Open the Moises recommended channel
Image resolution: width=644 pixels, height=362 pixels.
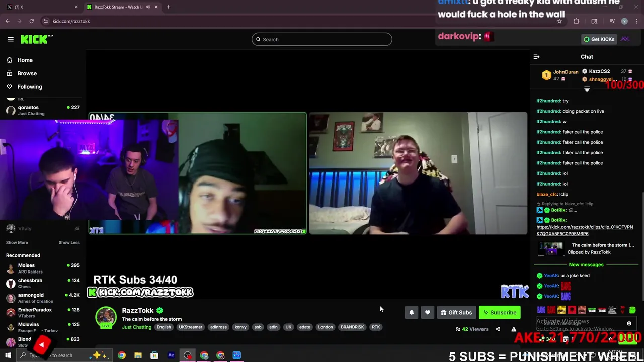click(43, 268)
